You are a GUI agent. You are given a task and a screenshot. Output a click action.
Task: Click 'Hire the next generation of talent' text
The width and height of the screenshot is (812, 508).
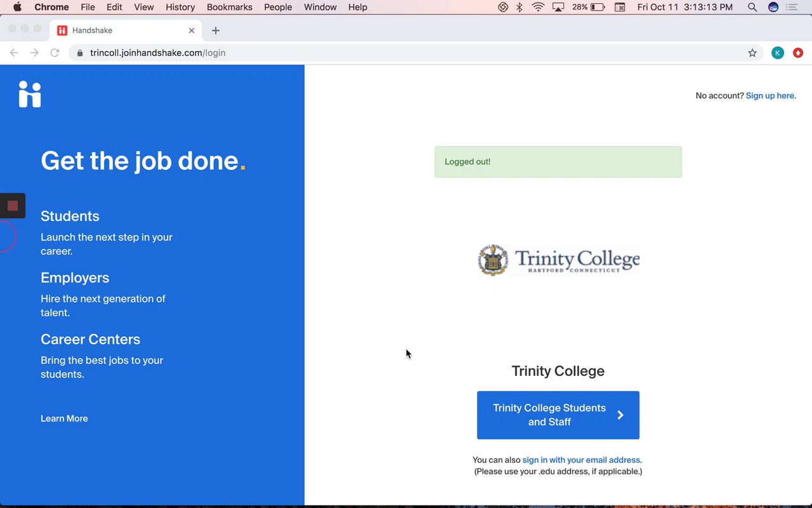click(x=103, y=305)
